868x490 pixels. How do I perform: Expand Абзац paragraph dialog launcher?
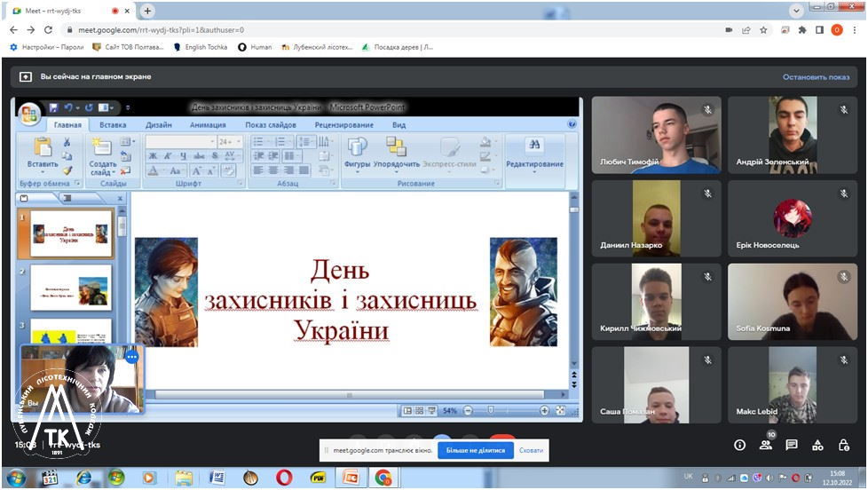pyautogui.click(x=333, y=183)
